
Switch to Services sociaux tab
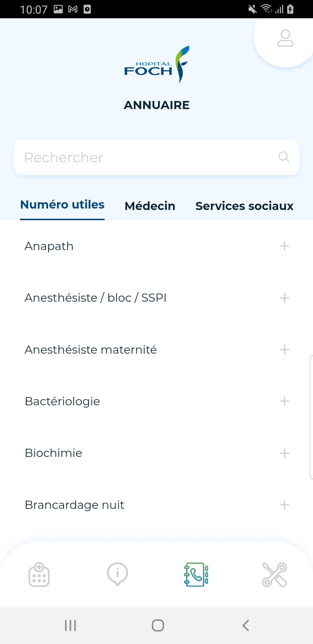[x=244, y=206]
